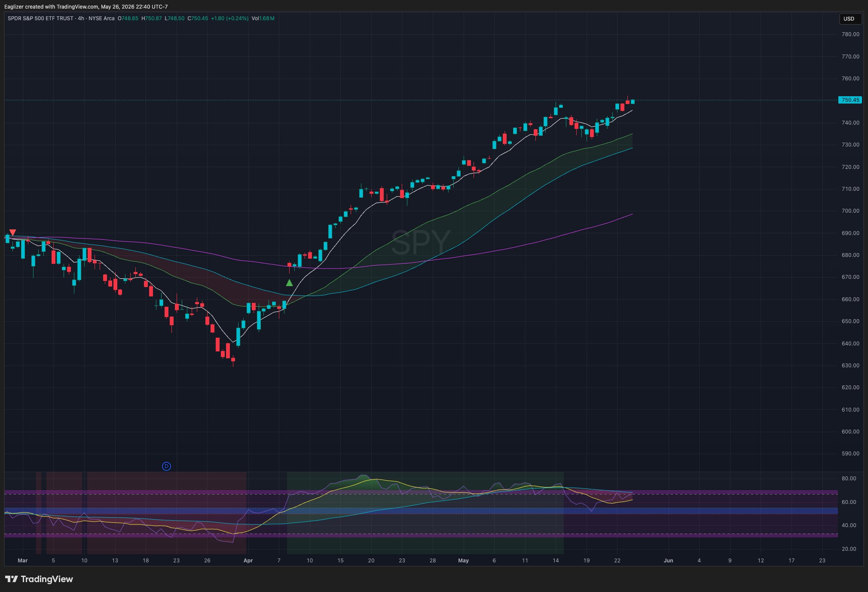Click the 610.00 price axis label
868x592 pixels.
click(850, 410)
